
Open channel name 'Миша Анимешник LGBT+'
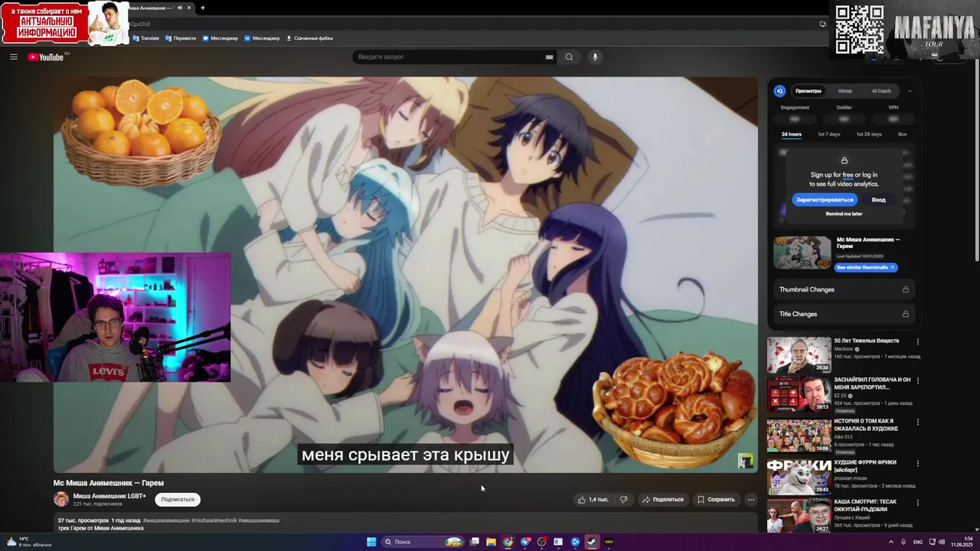(109, 496)
